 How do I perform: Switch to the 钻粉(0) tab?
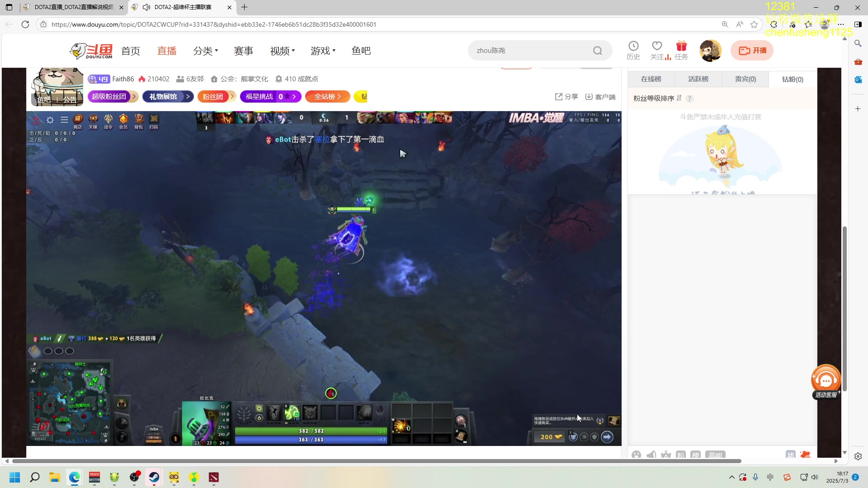793,79
